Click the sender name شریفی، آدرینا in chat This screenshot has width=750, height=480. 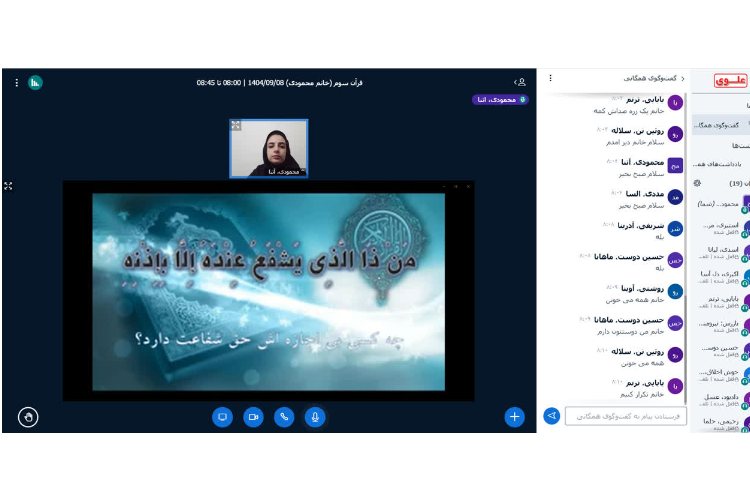[640, 225]
